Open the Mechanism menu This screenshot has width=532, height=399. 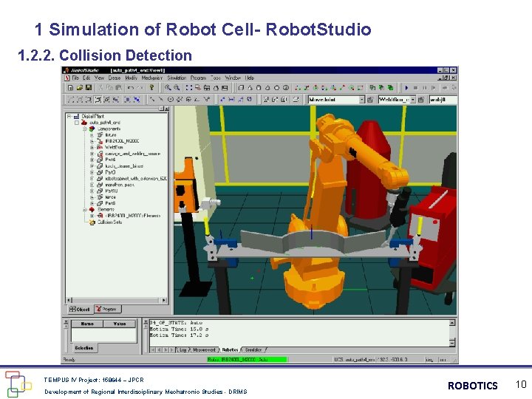(x=152, y=78)
